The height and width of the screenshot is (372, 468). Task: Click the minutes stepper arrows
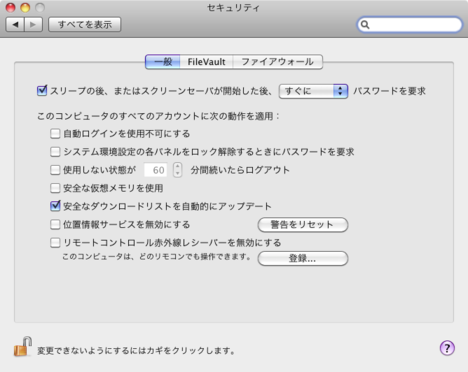(178, 170)
